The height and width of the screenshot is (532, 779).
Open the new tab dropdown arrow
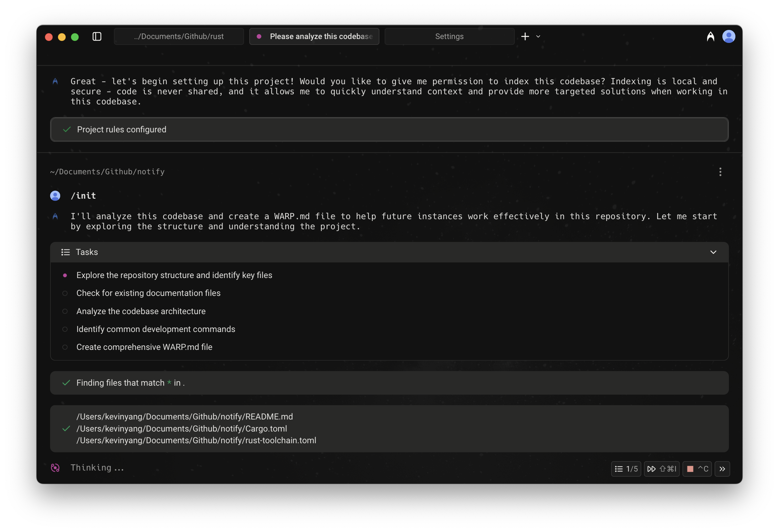point(538,36)
